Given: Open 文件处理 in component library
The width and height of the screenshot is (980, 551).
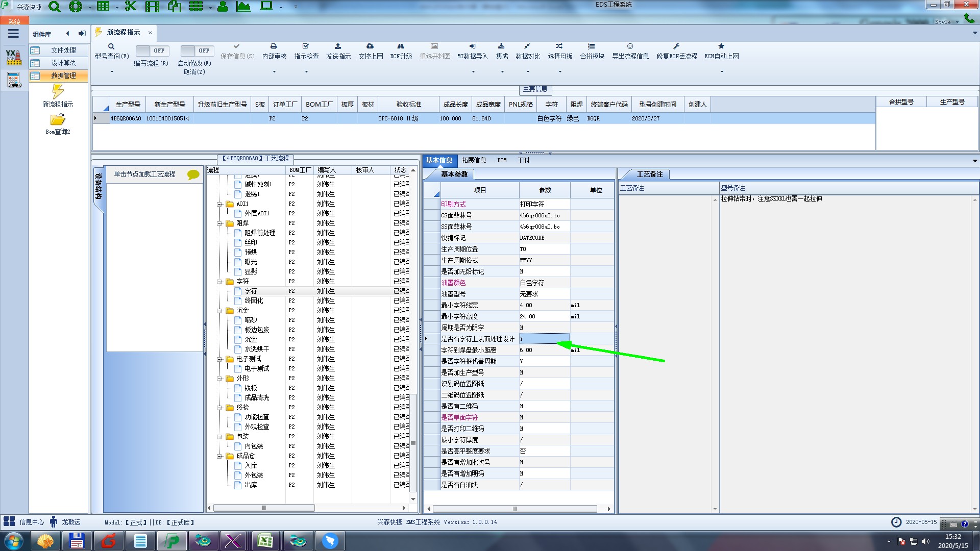Looking at the screenshot, I should 63,50.
